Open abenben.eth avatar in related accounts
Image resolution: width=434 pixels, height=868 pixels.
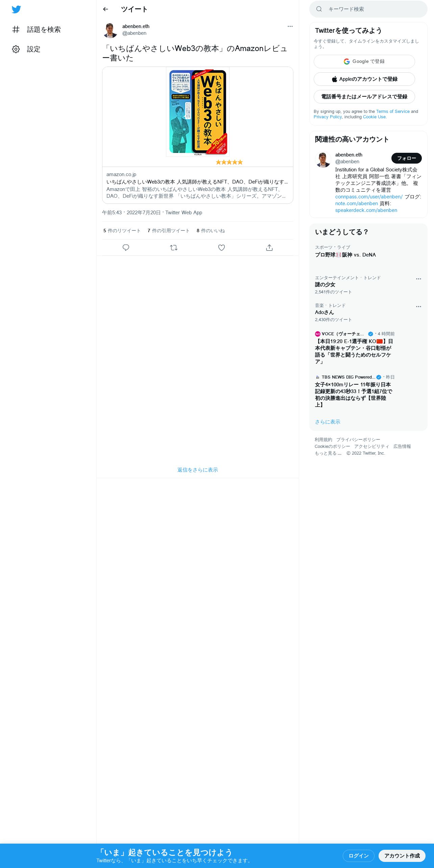click(x=323, y=160)
